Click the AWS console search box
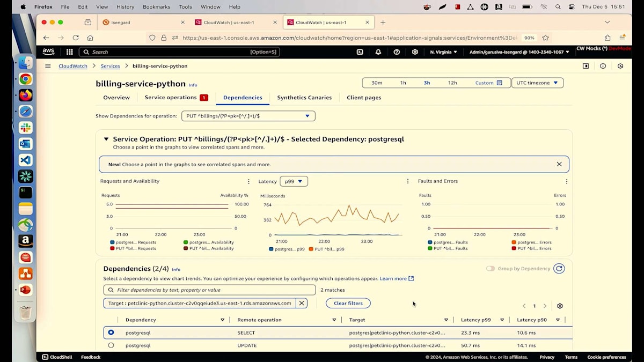This screenshot has width=644, height=362. 179,52
